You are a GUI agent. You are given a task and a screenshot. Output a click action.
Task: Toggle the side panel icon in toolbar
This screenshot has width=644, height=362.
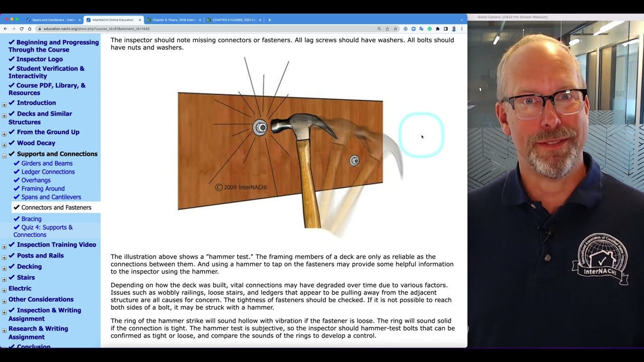point(446,29)
